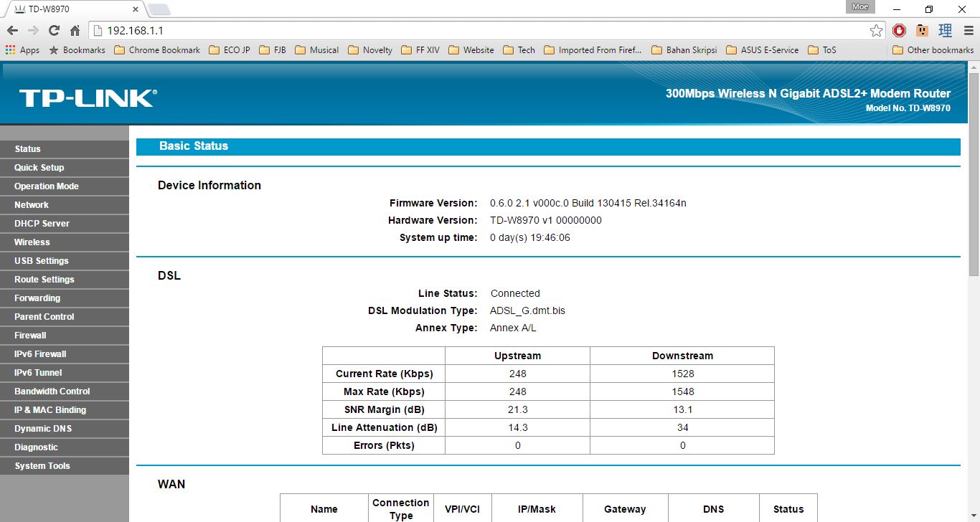Click the back navigation arrow
The height and width of the screenshot is (522, 980).
tap(11, 31)
